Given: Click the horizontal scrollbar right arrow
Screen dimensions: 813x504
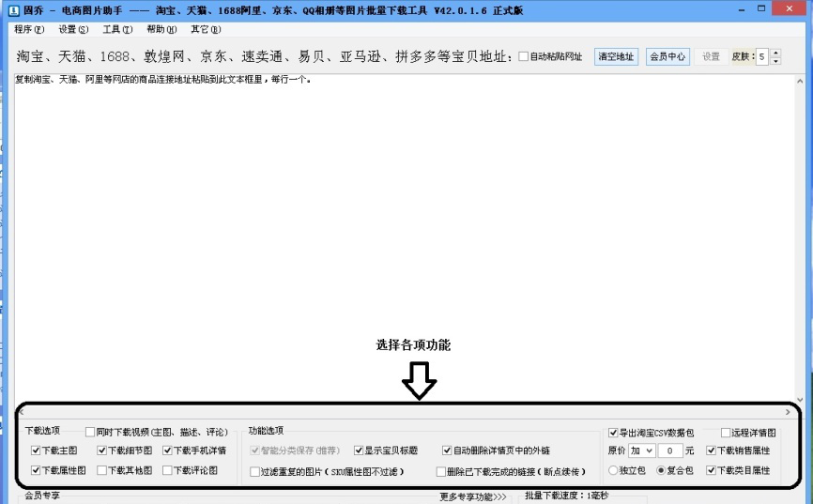Looking at the screenshot, I should point(788,412).
